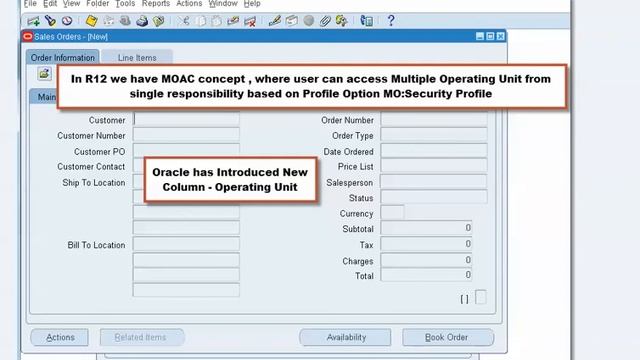
Task: Click the Tax value field
Action: tap(427, 244)
